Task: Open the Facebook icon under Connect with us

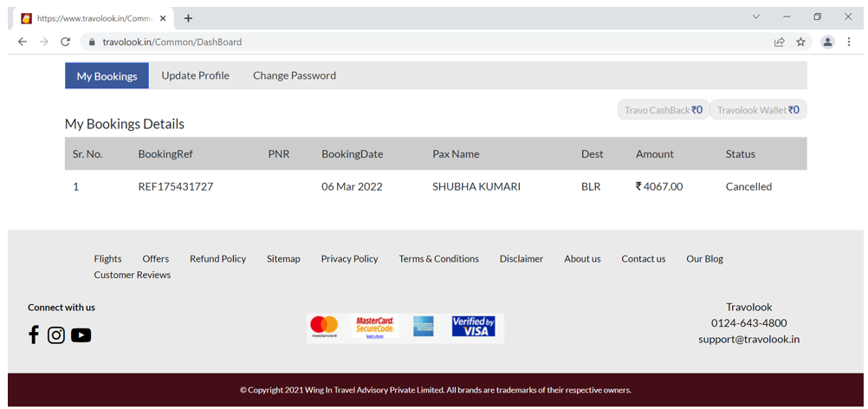Action: point(34,334)
